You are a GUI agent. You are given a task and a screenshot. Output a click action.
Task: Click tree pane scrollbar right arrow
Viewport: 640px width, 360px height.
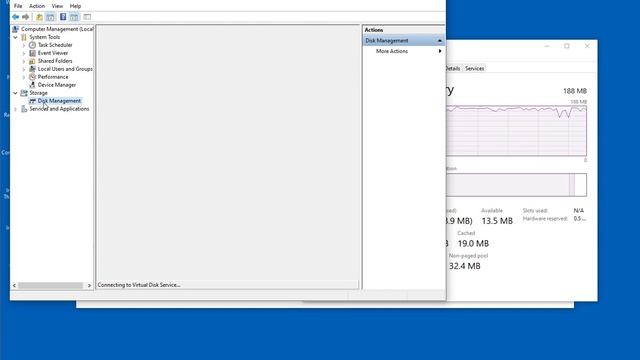point(89,285)
